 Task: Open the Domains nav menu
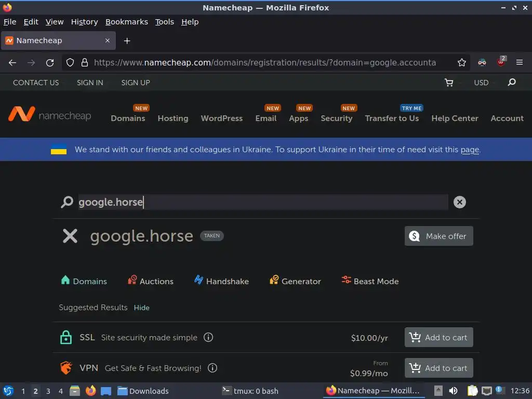[128, 118]
